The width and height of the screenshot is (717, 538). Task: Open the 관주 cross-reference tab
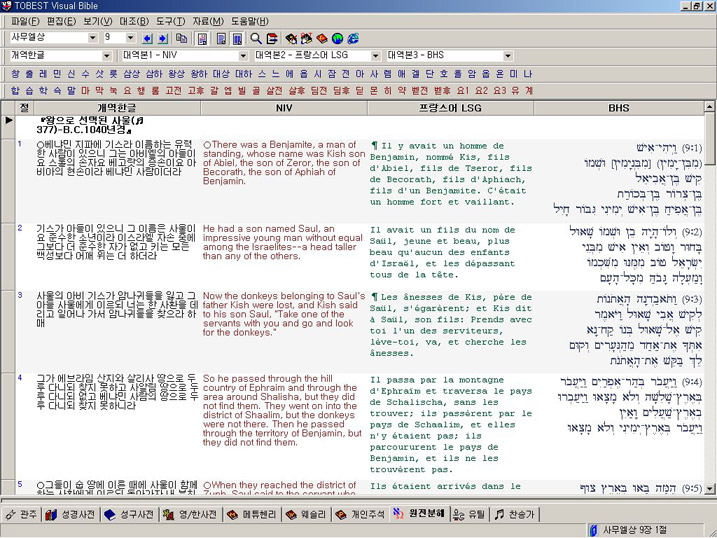pyautogui.click(x=21, y=515)
